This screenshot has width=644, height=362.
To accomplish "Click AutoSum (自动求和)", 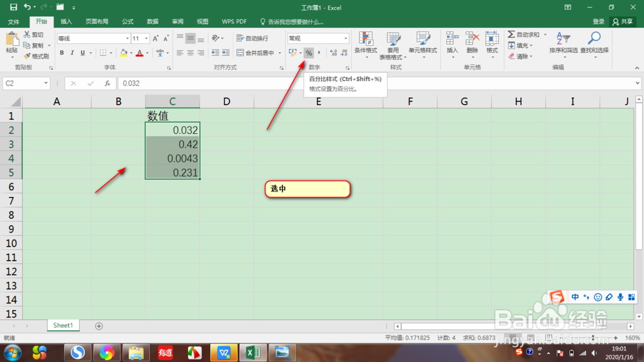I will click(x=524, y=35).
